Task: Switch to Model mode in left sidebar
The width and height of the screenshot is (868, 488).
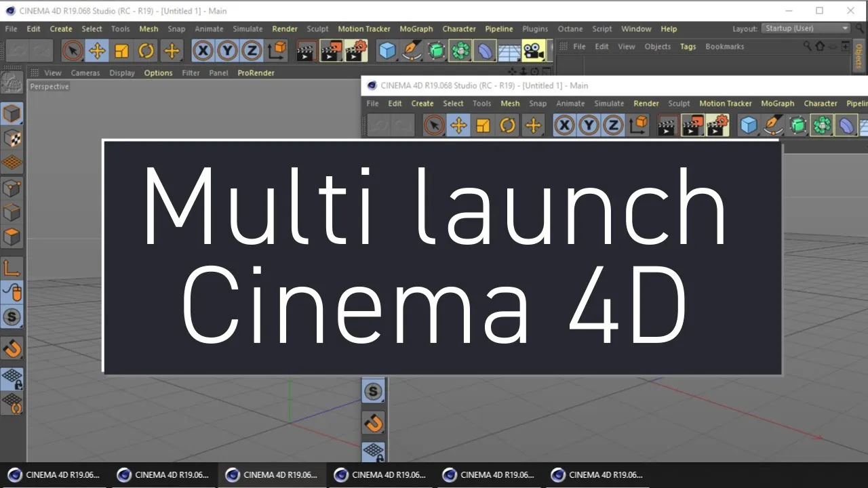Action: [12, 113]
